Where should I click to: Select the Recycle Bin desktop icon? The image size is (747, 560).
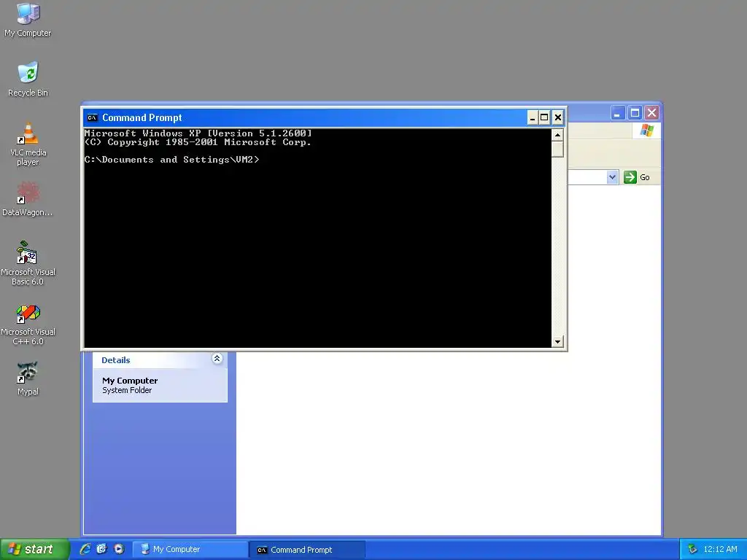(x=28, y=79)
